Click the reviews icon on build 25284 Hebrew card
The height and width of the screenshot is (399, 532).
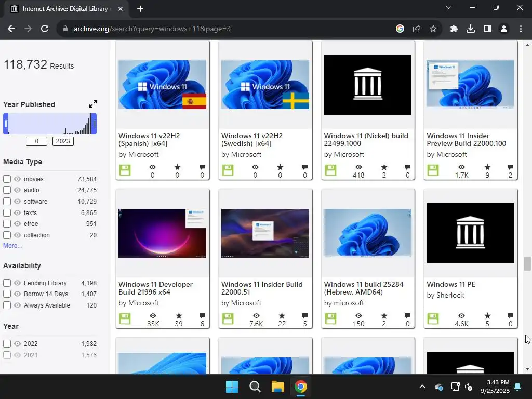(407, 315)
